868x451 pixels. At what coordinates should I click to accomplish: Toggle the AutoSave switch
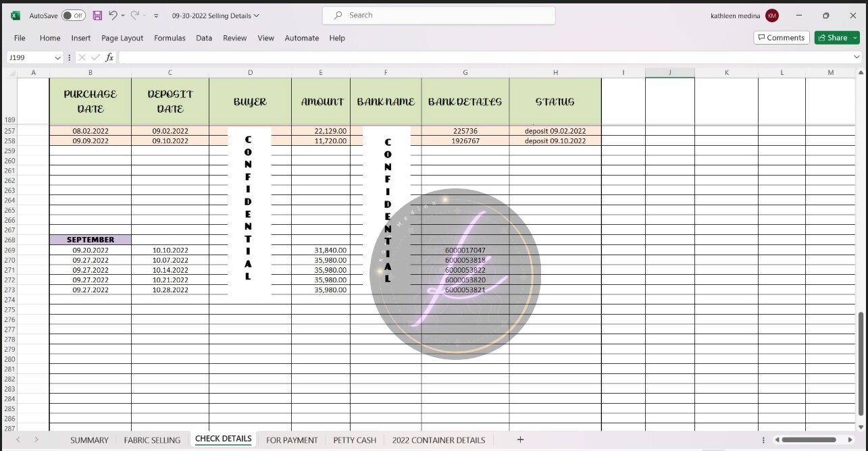tap(74, 16)
